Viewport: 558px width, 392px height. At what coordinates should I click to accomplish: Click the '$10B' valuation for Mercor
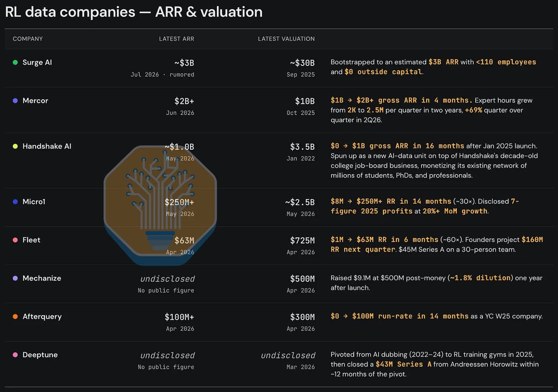[x=305, y=101]
